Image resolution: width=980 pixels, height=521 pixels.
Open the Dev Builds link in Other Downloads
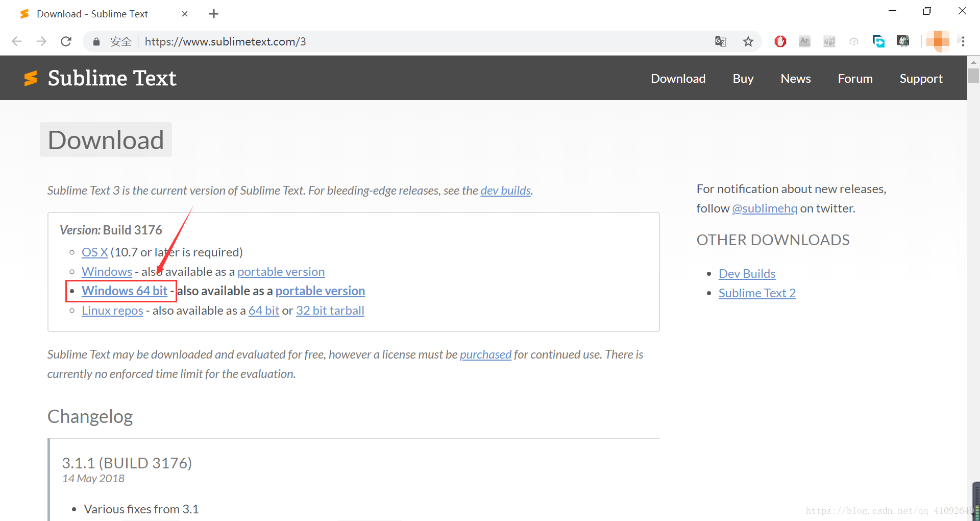pyautogui.click(x=747, y=274)
